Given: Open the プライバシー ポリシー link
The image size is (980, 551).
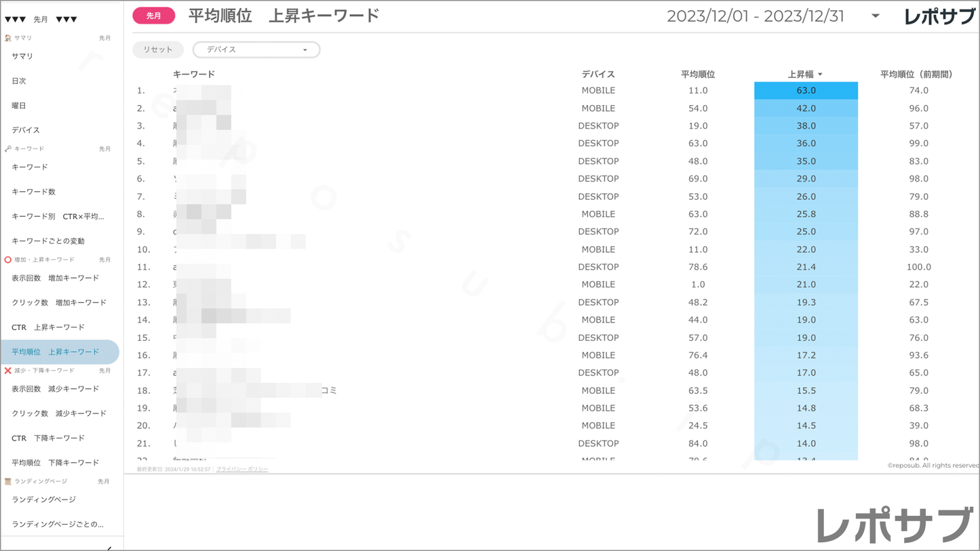Looking at the screenshot, I should tap(242, 469).
